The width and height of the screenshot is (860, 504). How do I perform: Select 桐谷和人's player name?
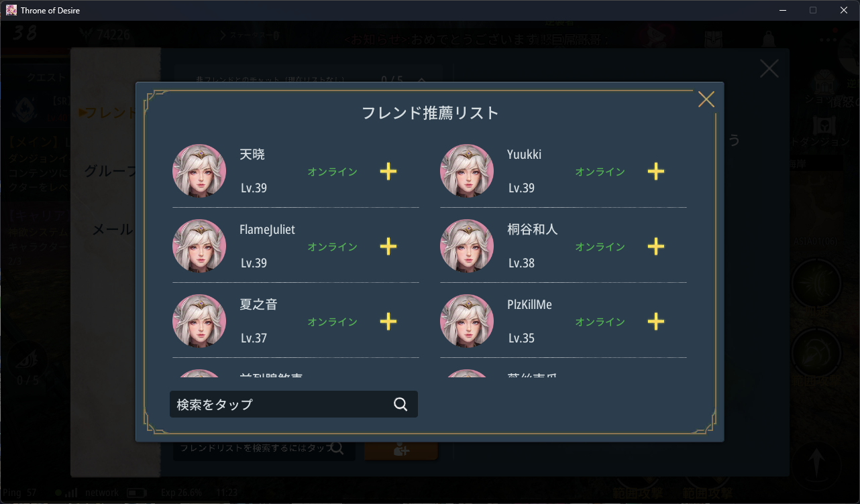(533, 229)
